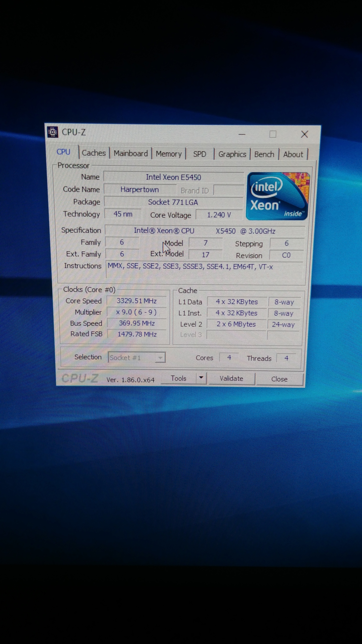The width and height of the screenshot is (362, 644).
Task: Click the L1 Data 4 x 32 KBytes value
Action: click(237, 302)
